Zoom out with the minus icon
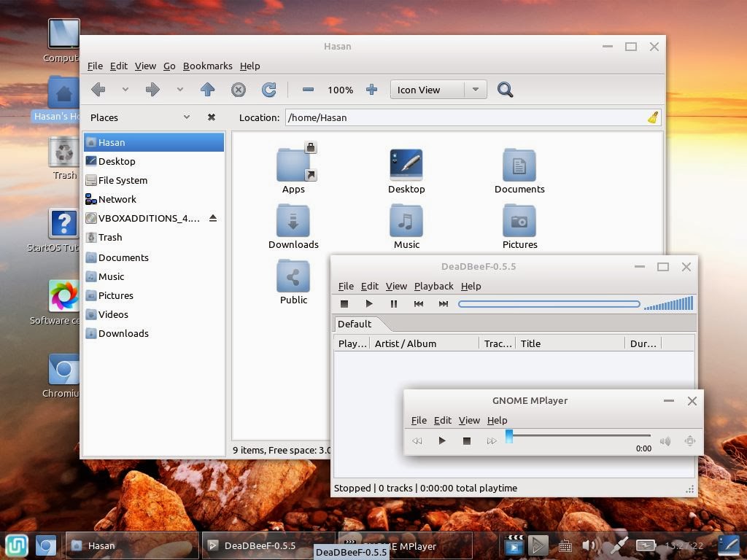Image resolution: width=747 pixels, height=560 pixels. 309,90
